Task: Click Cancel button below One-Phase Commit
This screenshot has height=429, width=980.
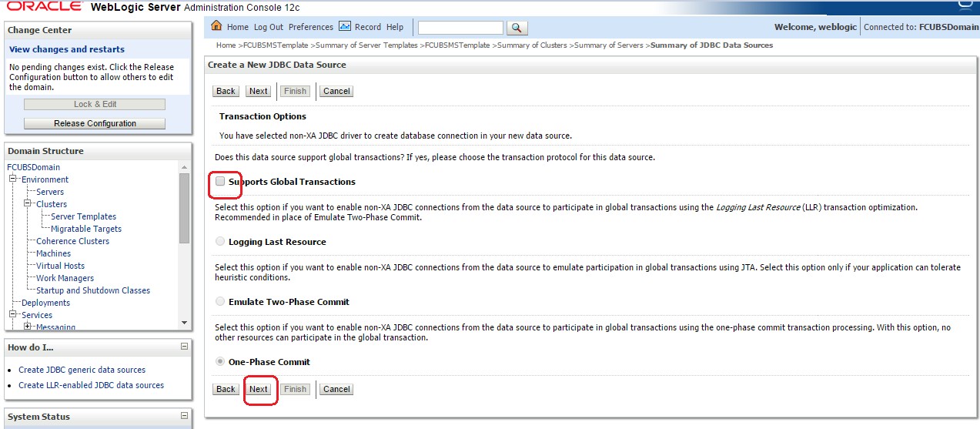Action: [x=336, y=389]
